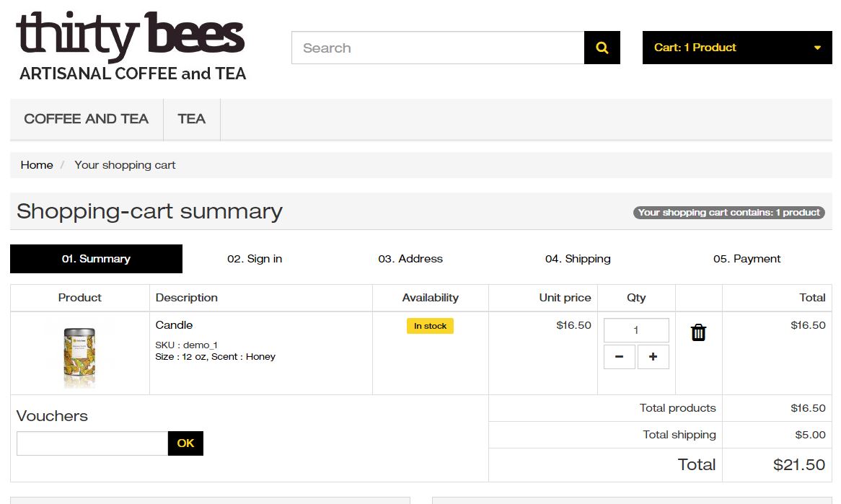Image resolution: width=841 pixels, height=504 pixels.
Task: Increase quantity with the plus button
Action: pos(653,357)
